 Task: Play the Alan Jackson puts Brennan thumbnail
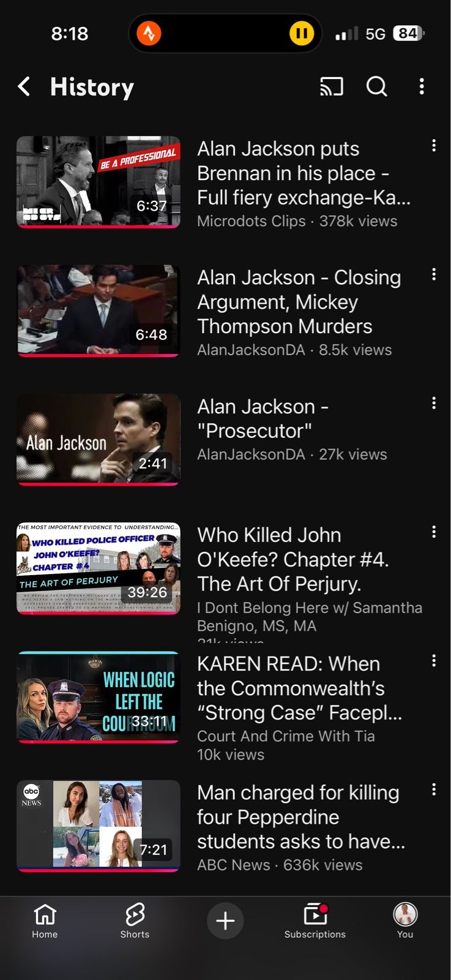coord(99,182)
